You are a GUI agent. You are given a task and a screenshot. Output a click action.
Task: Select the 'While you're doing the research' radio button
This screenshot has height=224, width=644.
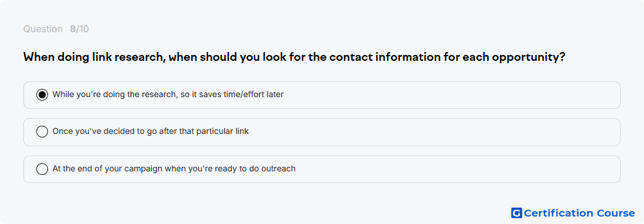(x=42, y=95)
